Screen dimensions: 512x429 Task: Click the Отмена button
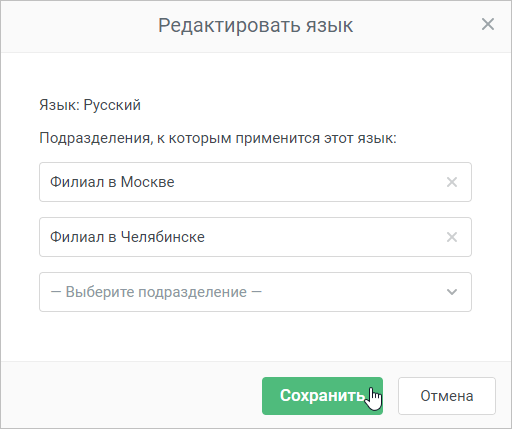point(447,396)
